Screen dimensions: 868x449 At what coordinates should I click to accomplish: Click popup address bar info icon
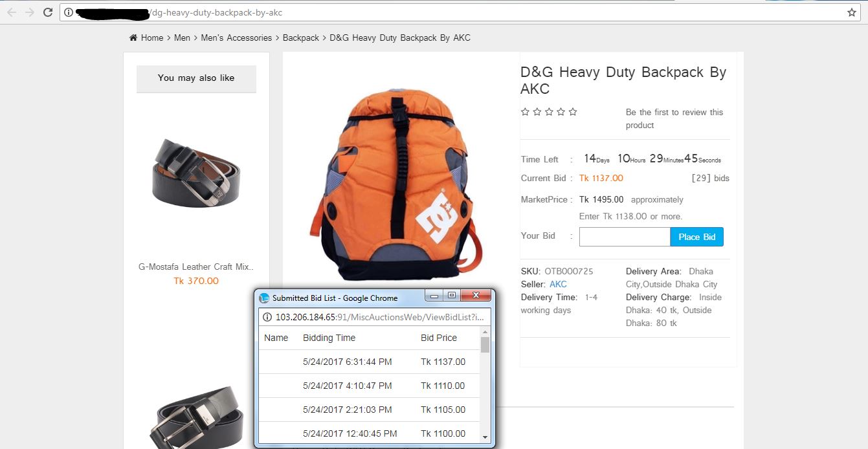click(267, 317)
